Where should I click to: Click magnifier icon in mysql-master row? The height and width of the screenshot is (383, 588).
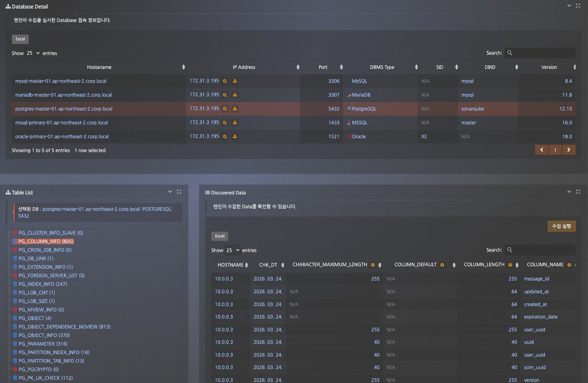[225, 81]
